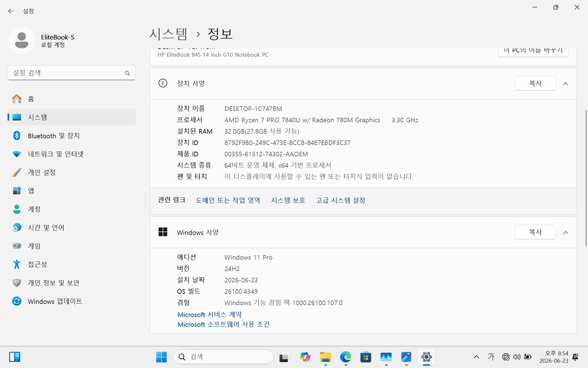Screen dimensions: 588x368
Task: Open 접근성 settings page
Action: pyautogui.click(x=72, y=264)
